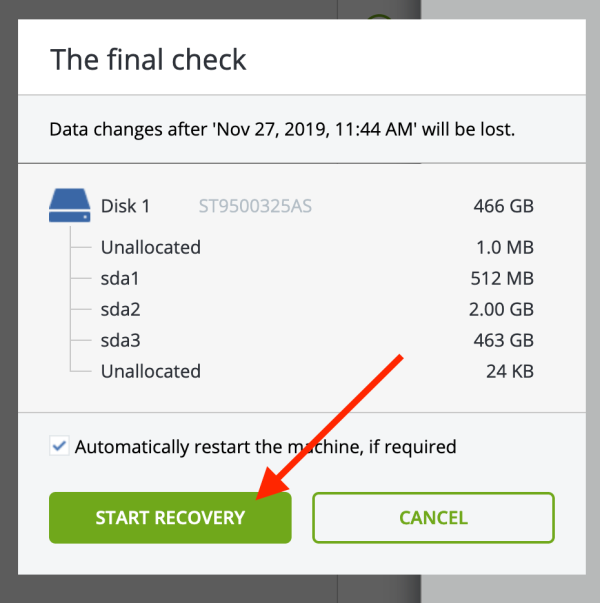The width and height of the screenshot is (600, 603).
Task: Click 'The final check' dialog title
Action: click(148, 60)
